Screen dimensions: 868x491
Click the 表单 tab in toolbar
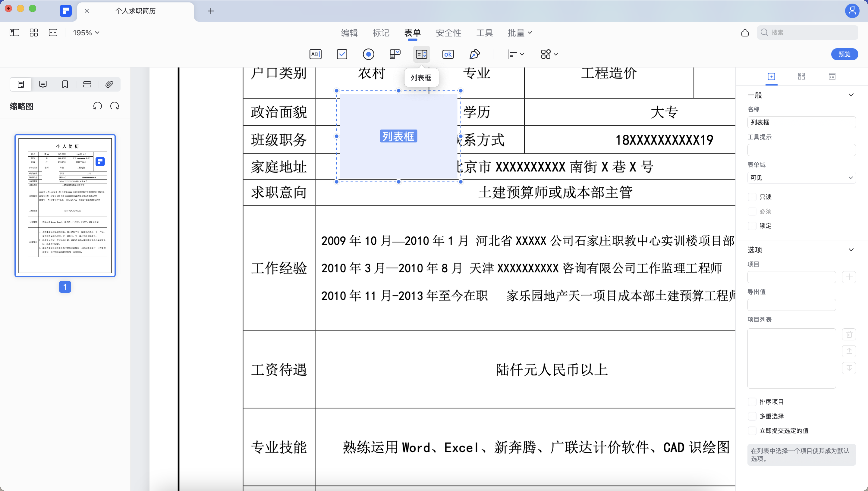point(412,33)
